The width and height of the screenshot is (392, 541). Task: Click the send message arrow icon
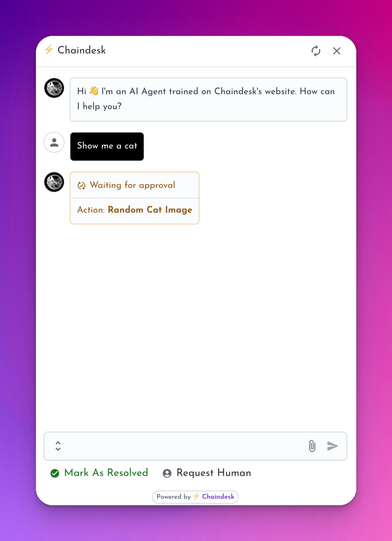tap(333, 446)
